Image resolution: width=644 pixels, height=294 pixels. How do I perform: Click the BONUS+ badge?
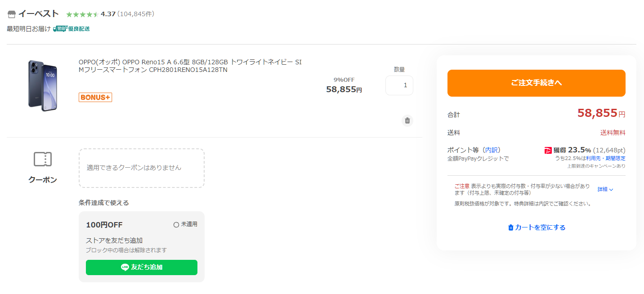[95, 97]
